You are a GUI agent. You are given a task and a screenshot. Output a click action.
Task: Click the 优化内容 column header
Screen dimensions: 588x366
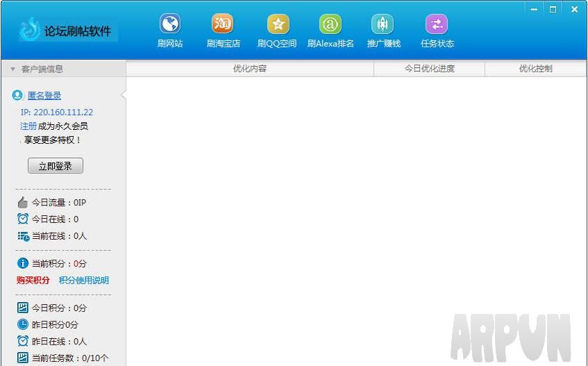click(250, 69)
